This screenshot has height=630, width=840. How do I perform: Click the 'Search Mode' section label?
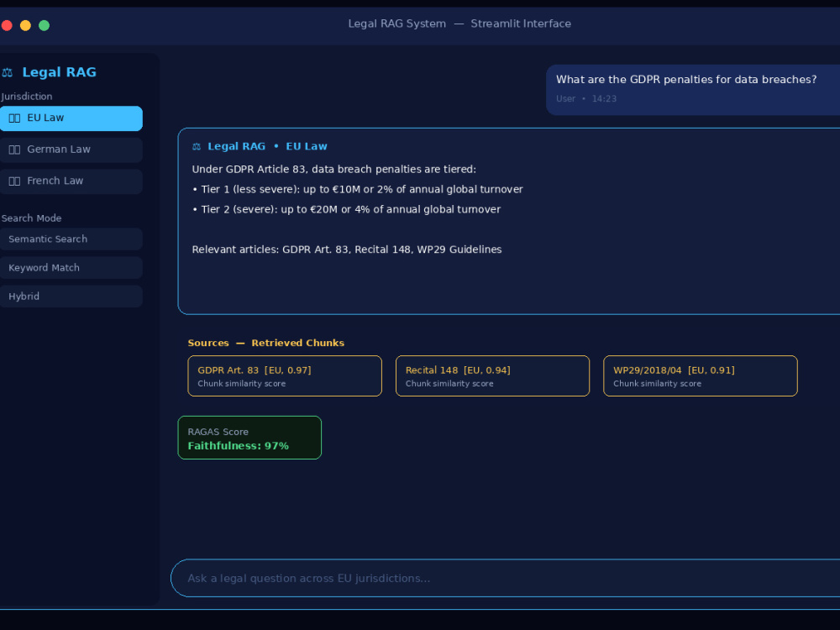click(x=32, y=218)
